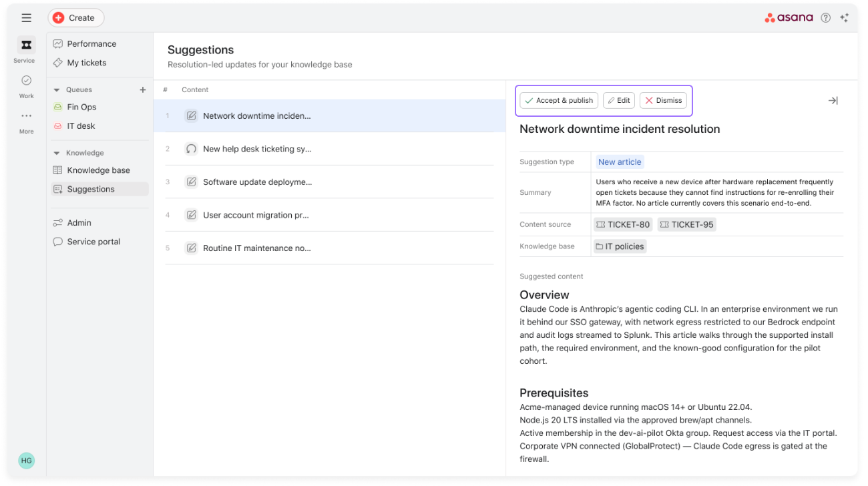Select the Software update deployment suggestion
868x486 pixels.
tap(330, 182)
